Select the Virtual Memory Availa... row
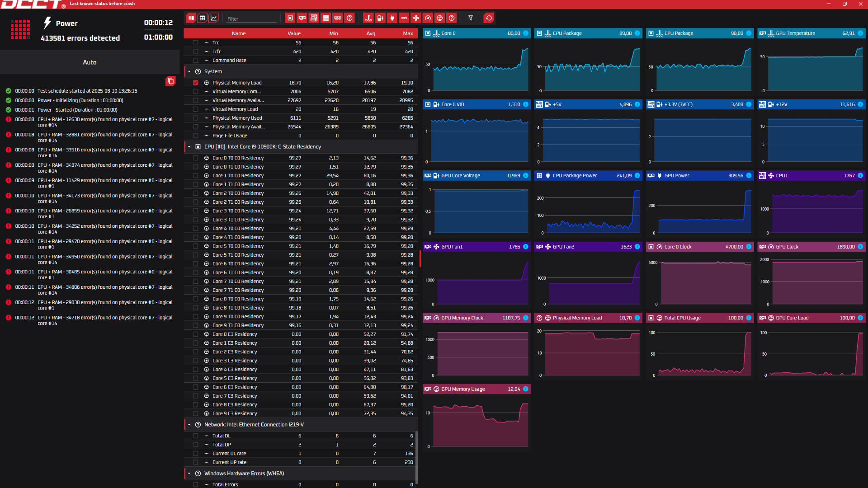This screenshot has width=868, height=488. click(301, 100)
